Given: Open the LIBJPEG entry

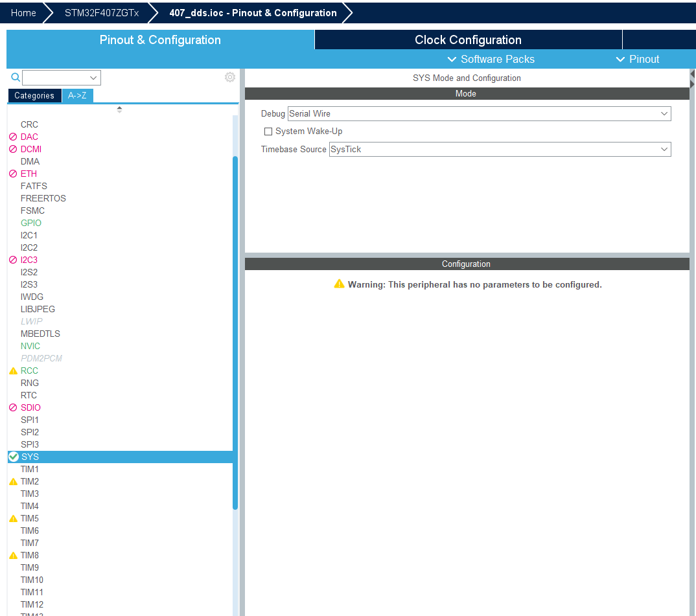Looking at the screenshot, I should (x=38, y=309).
